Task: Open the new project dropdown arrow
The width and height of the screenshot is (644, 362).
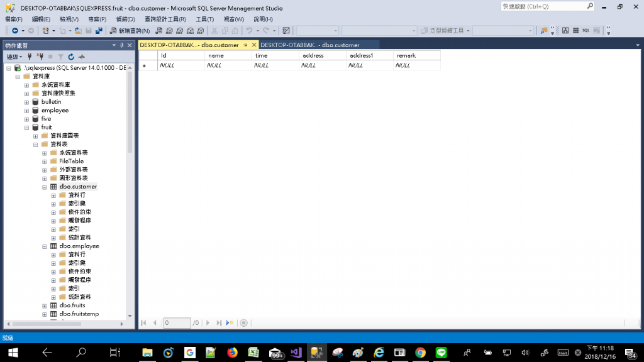Action: (x=53, y=31)
